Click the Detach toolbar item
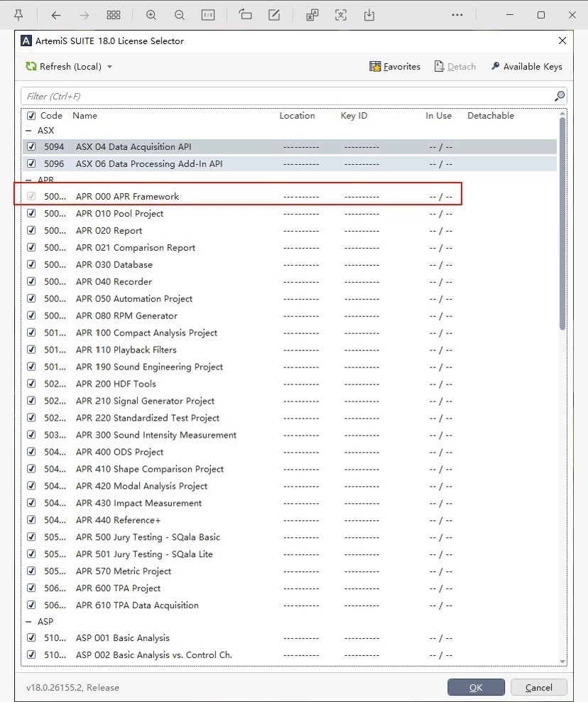Screen dimensions: 588x702 pyautogui.click(x=455, y=67)
